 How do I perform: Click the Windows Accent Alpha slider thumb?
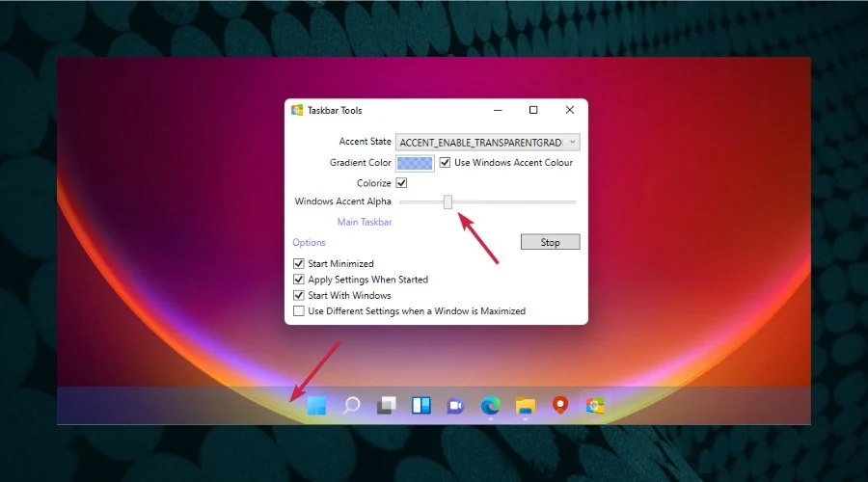coord(448,202)
